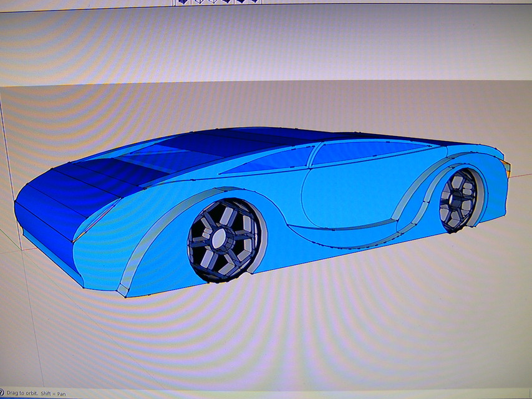Select the Iso view cube icon
The image size is (532, 399).
click(x=184, y=4)
